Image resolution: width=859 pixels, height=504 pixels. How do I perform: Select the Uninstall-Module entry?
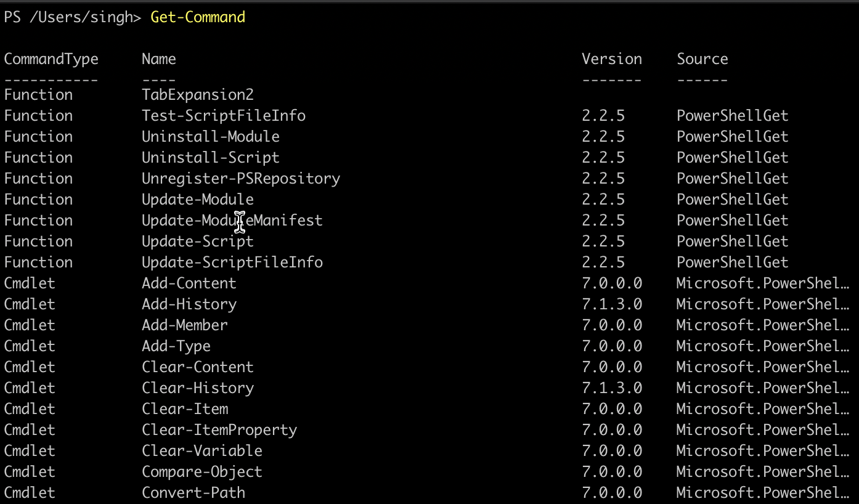(x=210, y=137)
